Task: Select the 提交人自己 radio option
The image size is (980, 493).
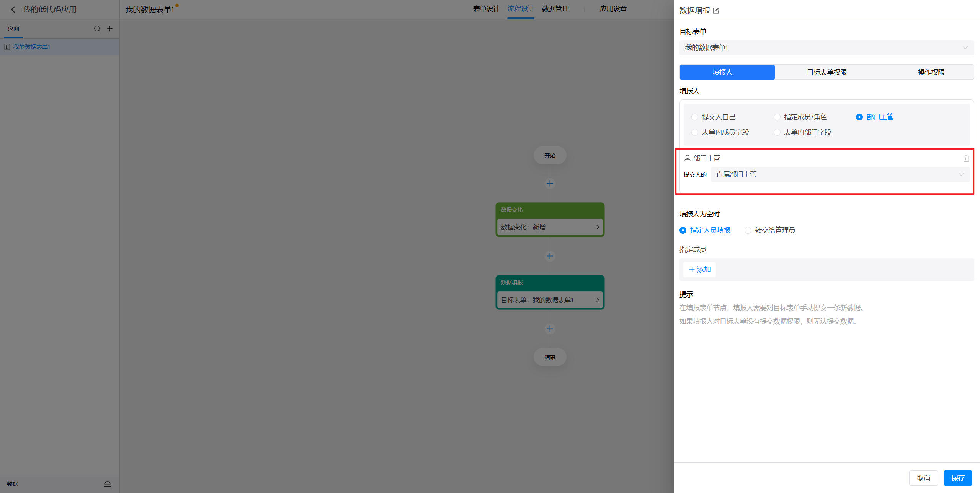Action: 695,117
